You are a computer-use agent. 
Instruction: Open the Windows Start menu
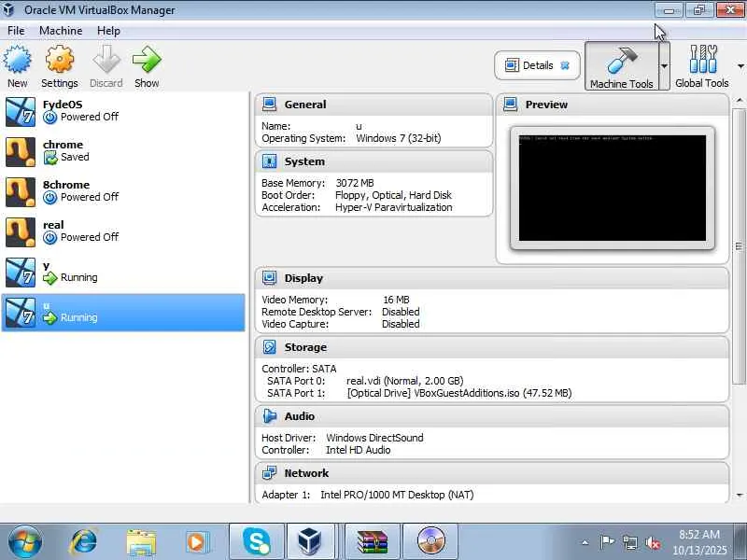(x=24, y=542)
